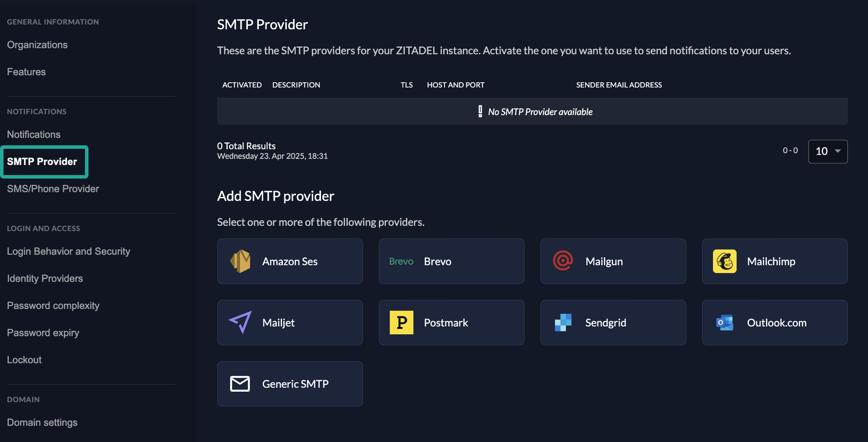Pick the Mailchimp provider card
The image size is (868, 442).
point(775,261)
